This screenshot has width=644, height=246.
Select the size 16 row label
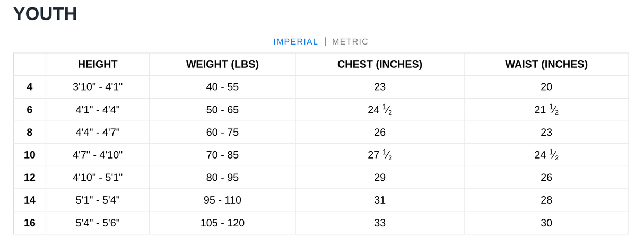pos(30,223)
